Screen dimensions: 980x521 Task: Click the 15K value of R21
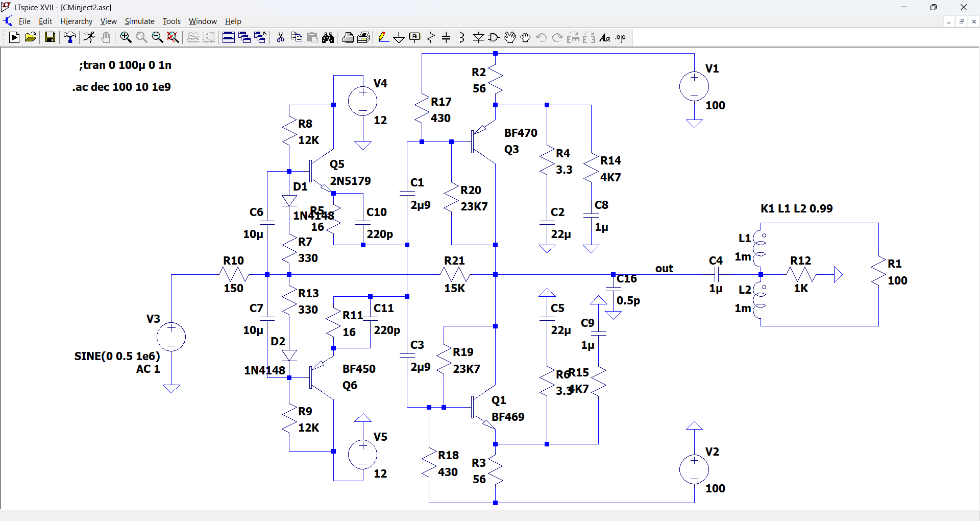tap(454, 288)
